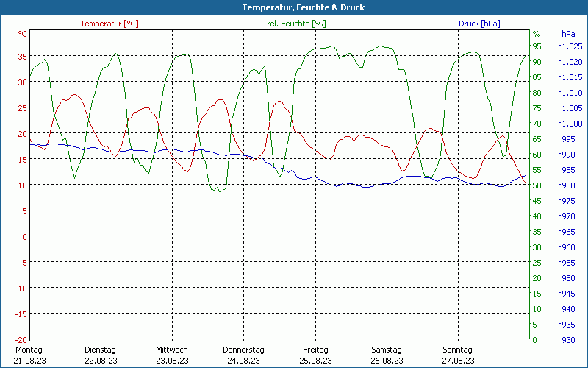Click the date '25.08.23'
This screenshot has width=588, height=368.
tap(316, 361)
